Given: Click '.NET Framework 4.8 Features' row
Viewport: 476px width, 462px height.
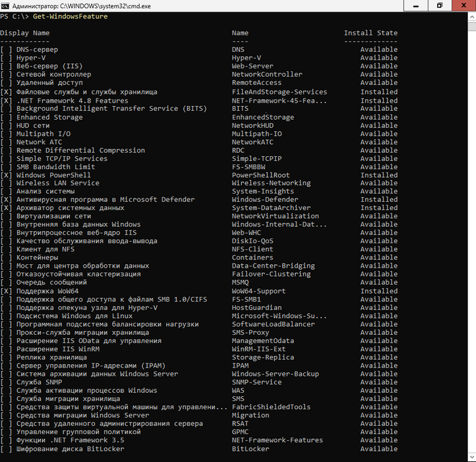Looking at the screenshot, I should [x=72, y=101].
